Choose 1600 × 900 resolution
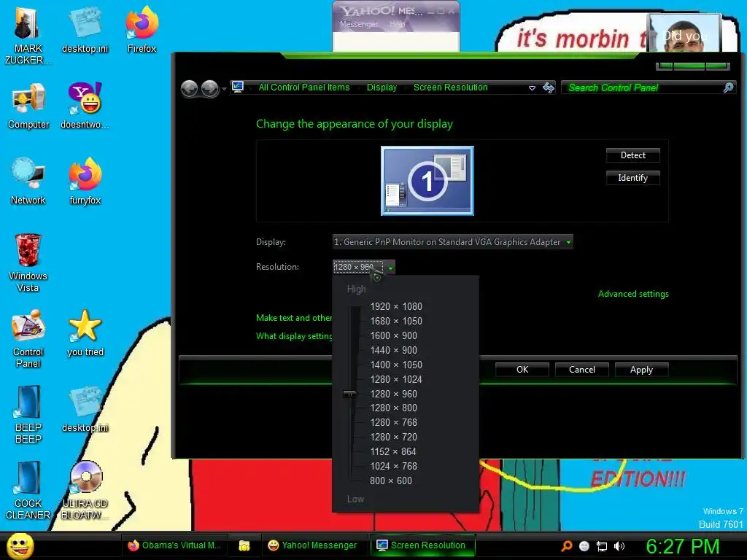The width and height of the screenshot is (747, 560). [x=393, y=335]
